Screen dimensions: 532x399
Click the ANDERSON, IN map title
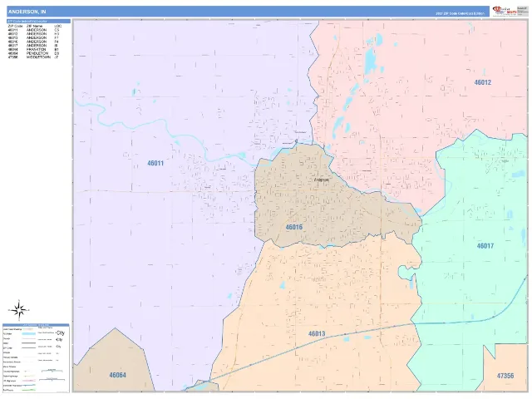(27, 12)
